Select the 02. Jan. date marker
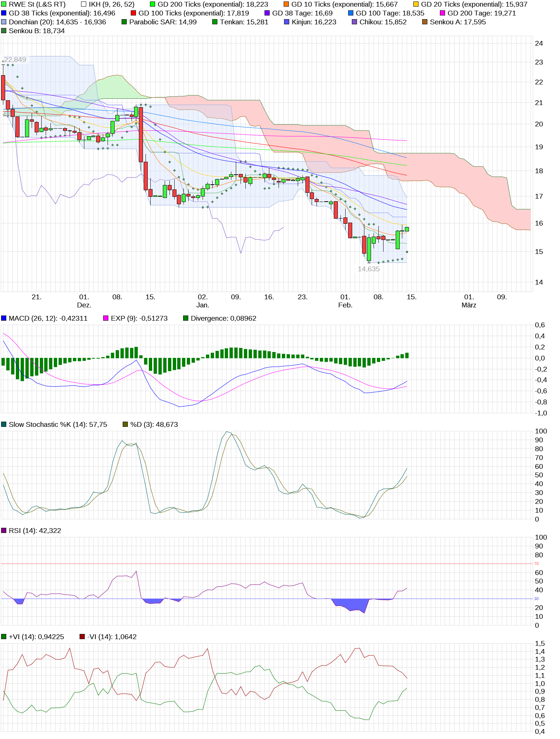560x739 pixels. [x=203, y=301]
